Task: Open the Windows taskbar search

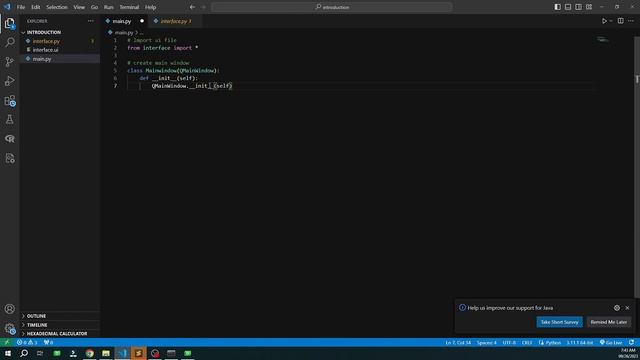Action: point(24,353)
